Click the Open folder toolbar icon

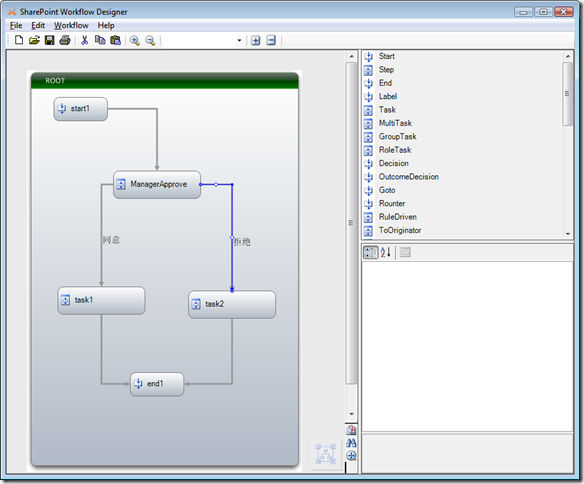34,40
